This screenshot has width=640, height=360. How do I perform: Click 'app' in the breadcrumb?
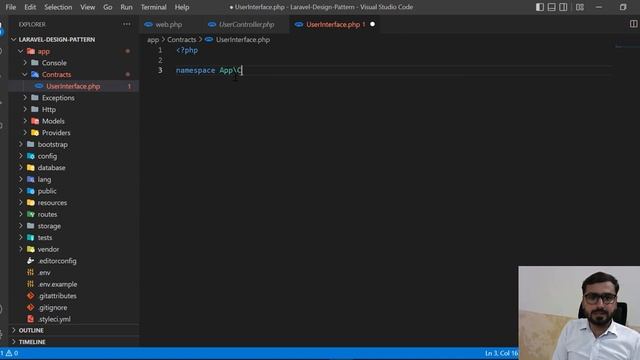(153, 40)
